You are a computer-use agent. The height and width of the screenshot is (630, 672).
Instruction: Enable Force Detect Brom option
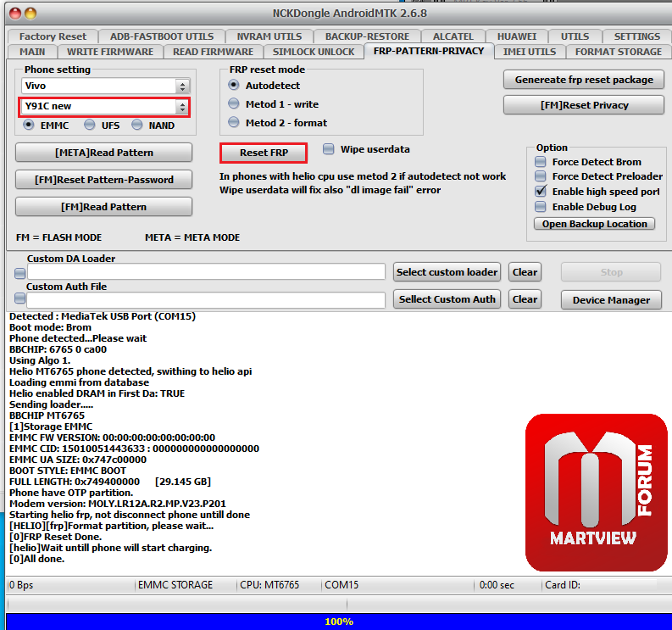pyautogui.click(x=541, y=162)
